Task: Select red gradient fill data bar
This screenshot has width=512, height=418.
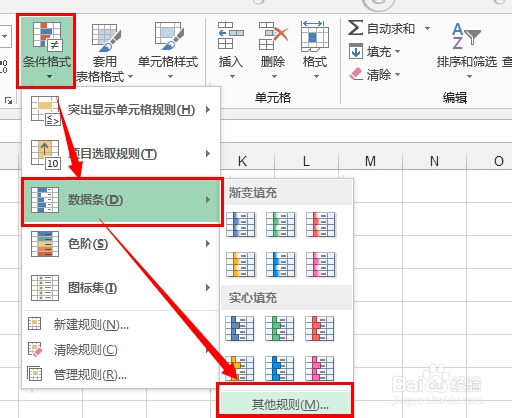Action: click(x=320, y=225)
